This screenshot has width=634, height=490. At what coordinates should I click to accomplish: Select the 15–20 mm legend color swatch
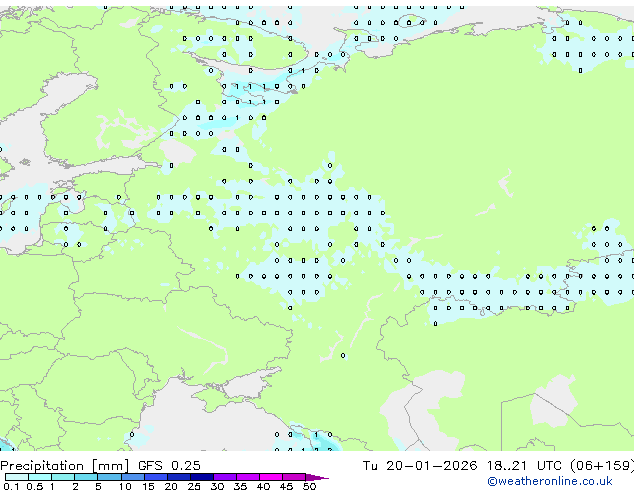[156, 477]
